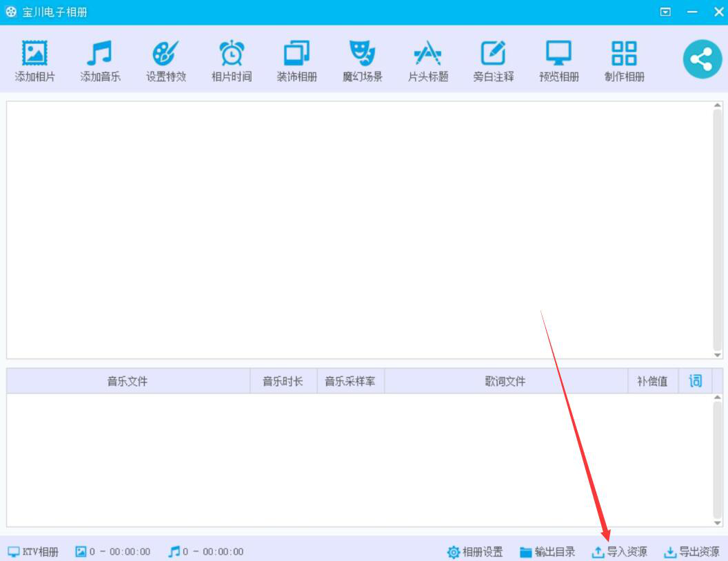
Task: Click photo panel scrollbar down arrow
Action: point(718,355)
